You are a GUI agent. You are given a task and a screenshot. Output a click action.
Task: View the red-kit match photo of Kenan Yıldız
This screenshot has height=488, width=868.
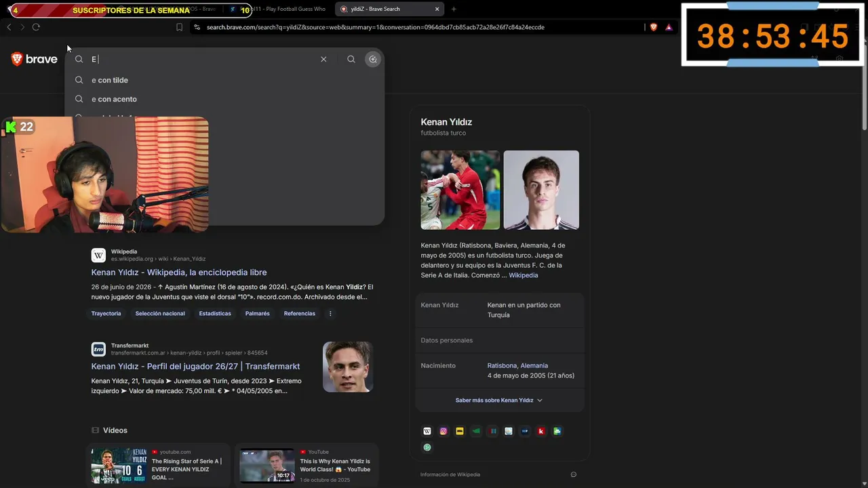tap(460, 190)
